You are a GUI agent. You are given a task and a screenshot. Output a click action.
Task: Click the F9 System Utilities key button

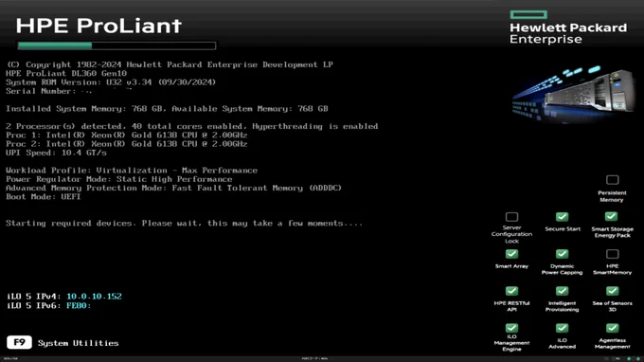pyautogui.click(x=19, y=342)
